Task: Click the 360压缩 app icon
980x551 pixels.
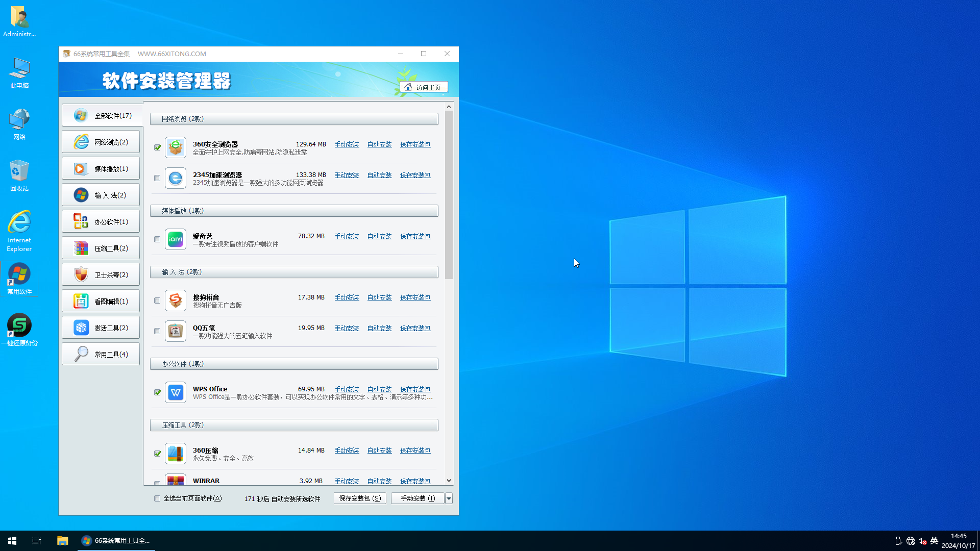Action: pos(175,454)
